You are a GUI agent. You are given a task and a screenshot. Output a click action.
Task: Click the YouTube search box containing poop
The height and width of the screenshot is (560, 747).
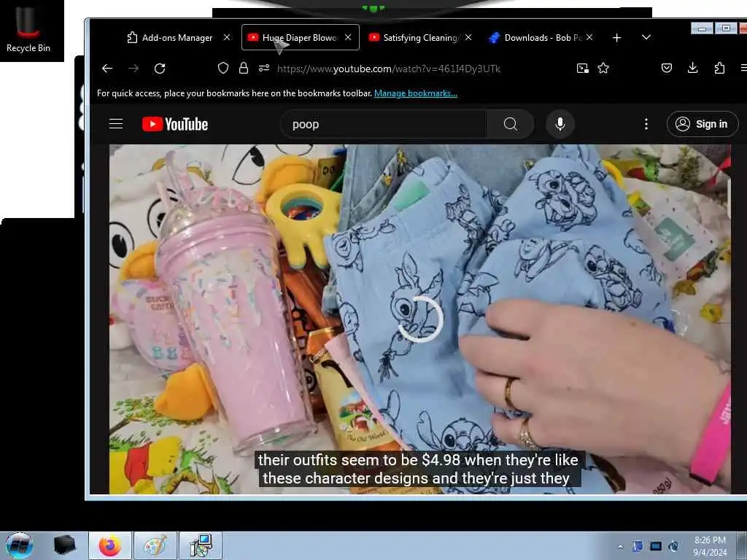pyautogui.click(x=384, y=124)
